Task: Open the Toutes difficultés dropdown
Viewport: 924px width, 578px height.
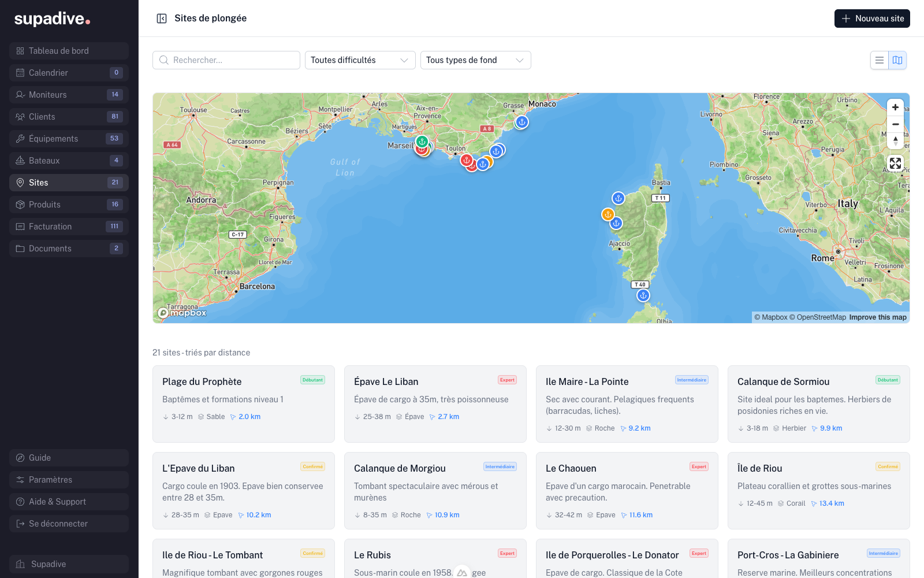Action: tap(360, 60)
